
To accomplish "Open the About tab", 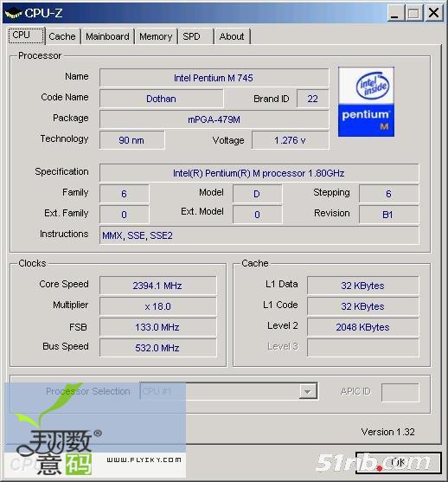I will 232,36.
